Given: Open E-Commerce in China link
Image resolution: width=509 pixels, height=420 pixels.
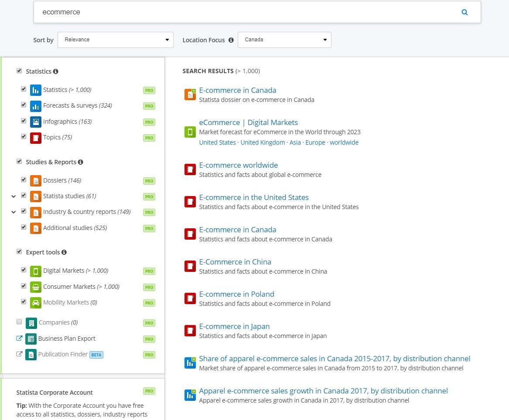Looking at the screenshot, I should point(235,262).
